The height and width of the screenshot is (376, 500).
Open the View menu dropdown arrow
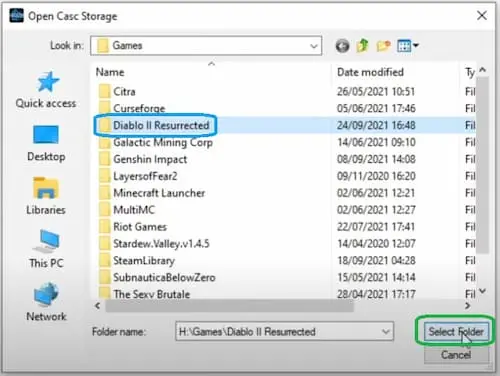coord(415,45)
